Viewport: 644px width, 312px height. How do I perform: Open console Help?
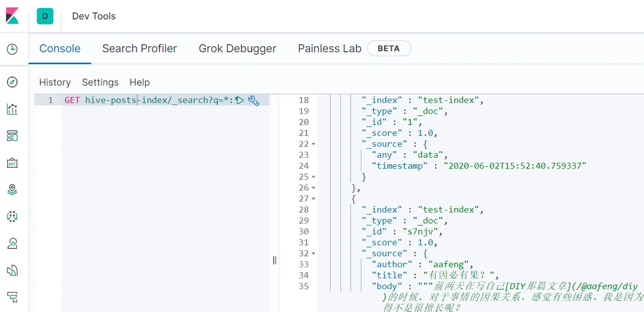tap(139, 82)
